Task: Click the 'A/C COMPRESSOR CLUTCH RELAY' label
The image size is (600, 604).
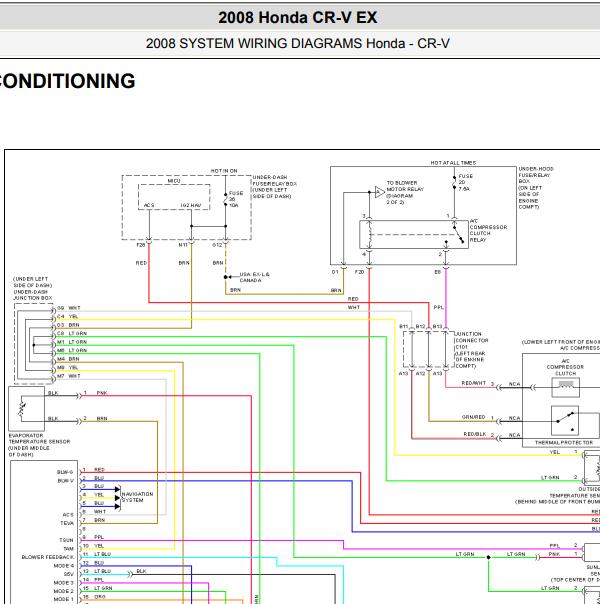Action: coord(488,230)
